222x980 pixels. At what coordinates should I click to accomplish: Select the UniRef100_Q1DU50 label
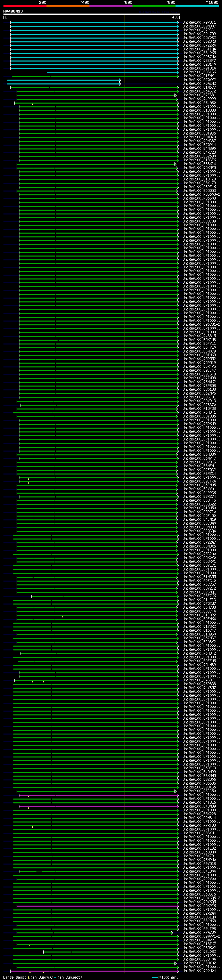coord(199,508)
